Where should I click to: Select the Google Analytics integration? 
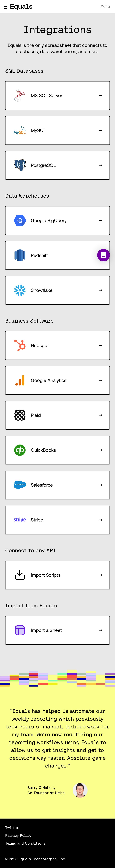57,380
